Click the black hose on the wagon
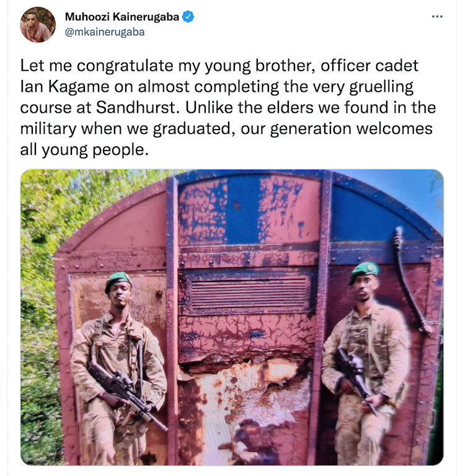Screen dimensions: 463x476 click(410, 281)
